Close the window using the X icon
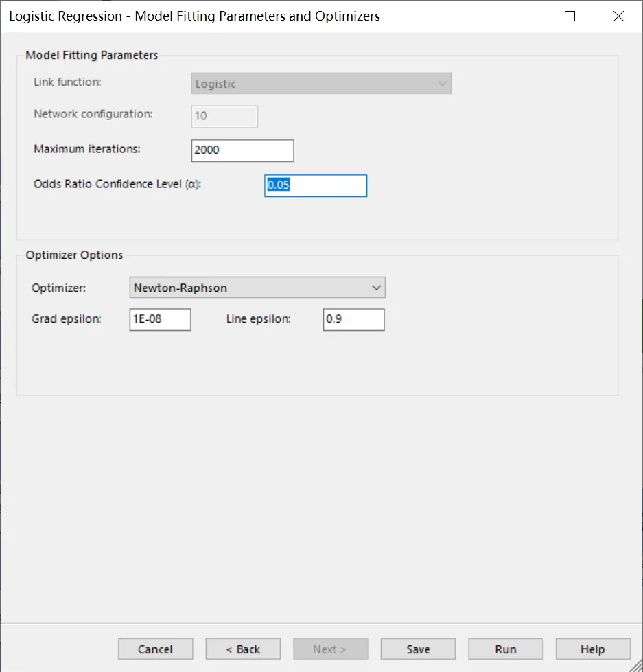The width and height of the screenshot is (643, 672). [x=618, y=16]
